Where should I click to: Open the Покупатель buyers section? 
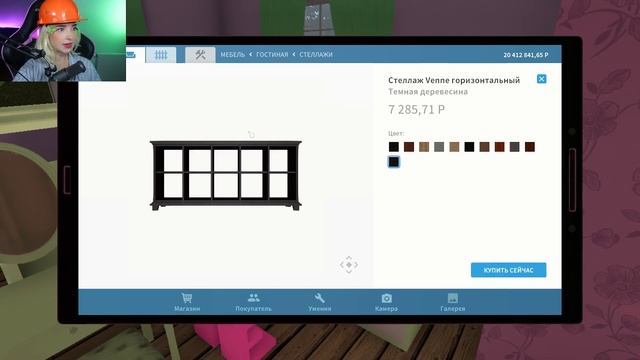click(x=253, y=302)
